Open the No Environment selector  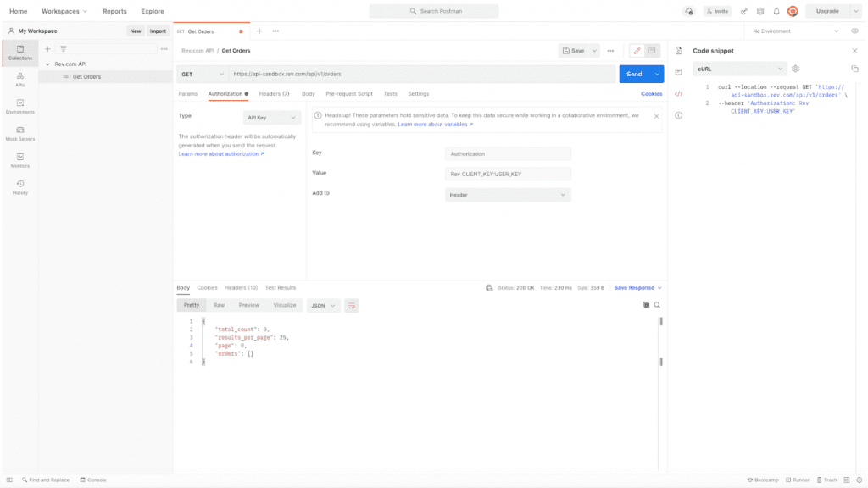tap(795, 31)
